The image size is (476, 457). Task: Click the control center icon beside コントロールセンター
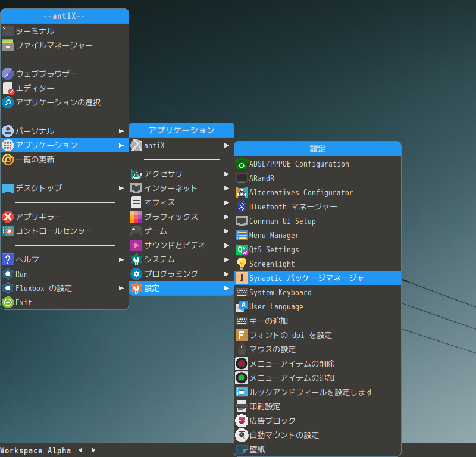8,231
